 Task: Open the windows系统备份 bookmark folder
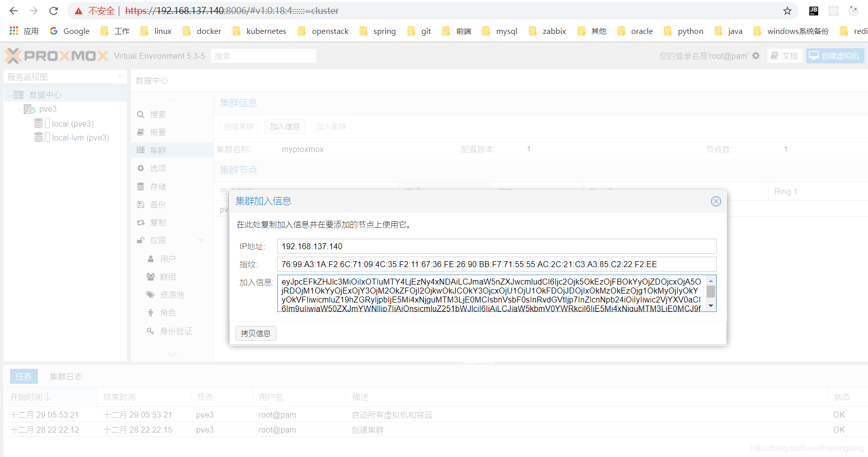[x=791, y=31]
